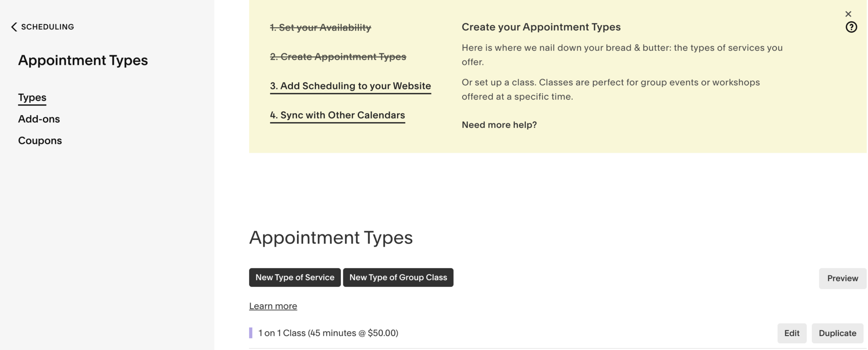868x350 pixels.
Task: Open the Learn more link
Action: (273, 306)
